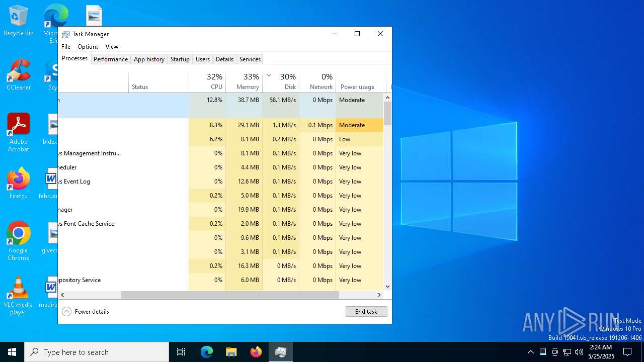This screenshot has height=362, width=644.
Task: Maximize the Task Manager window
Action: click(357, 34)
